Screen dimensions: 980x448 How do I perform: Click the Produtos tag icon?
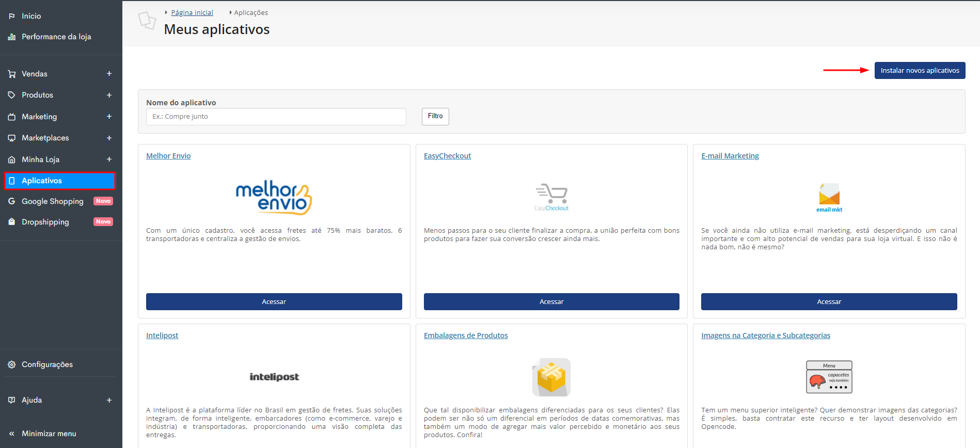point(12,95)
